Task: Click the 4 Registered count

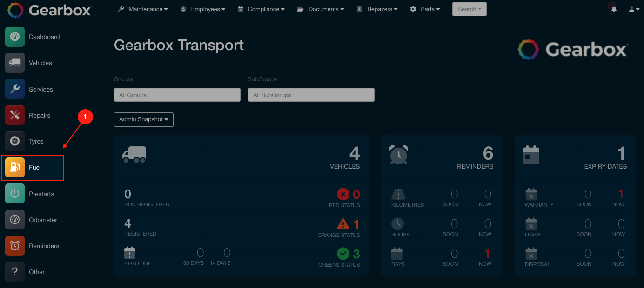Action: click(127, 224)
